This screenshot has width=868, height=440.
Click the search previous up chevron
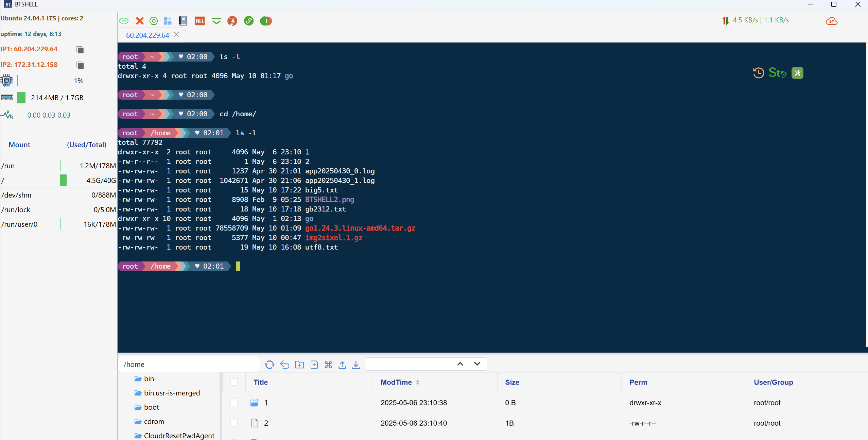tap(460, 364)
